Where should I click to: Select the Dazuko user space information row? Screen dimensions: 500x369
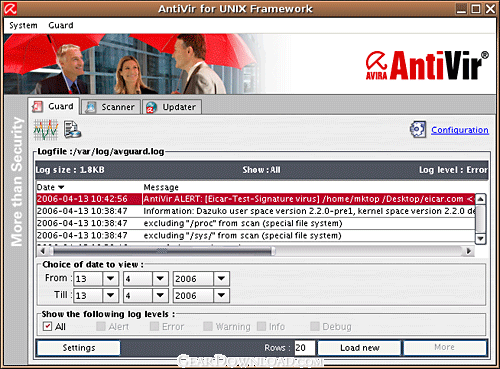tap(256, 211)
